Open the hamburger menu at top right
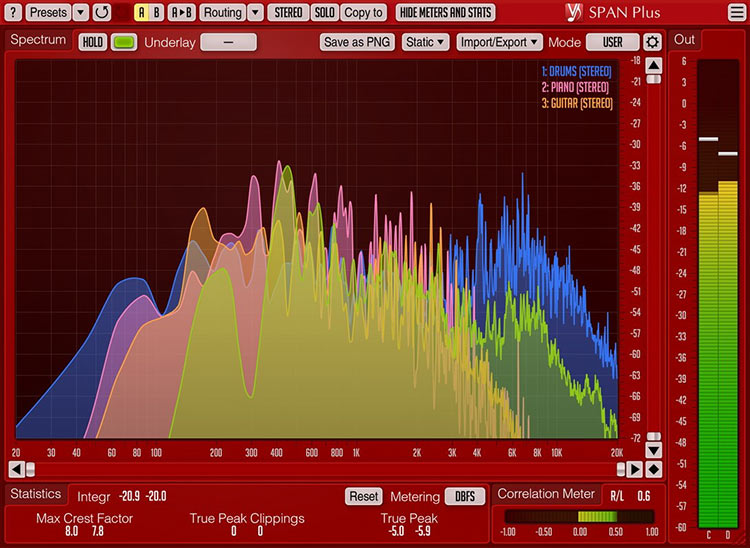Screen dimensions: 750x548 (x=737, y=12)
